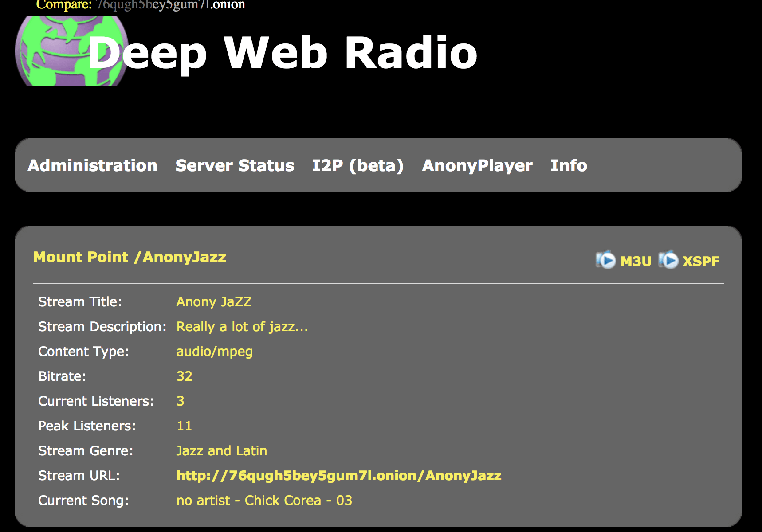Follow the AnonyJazz stream URL link
The image size is (762, 532).
[339, 475]
